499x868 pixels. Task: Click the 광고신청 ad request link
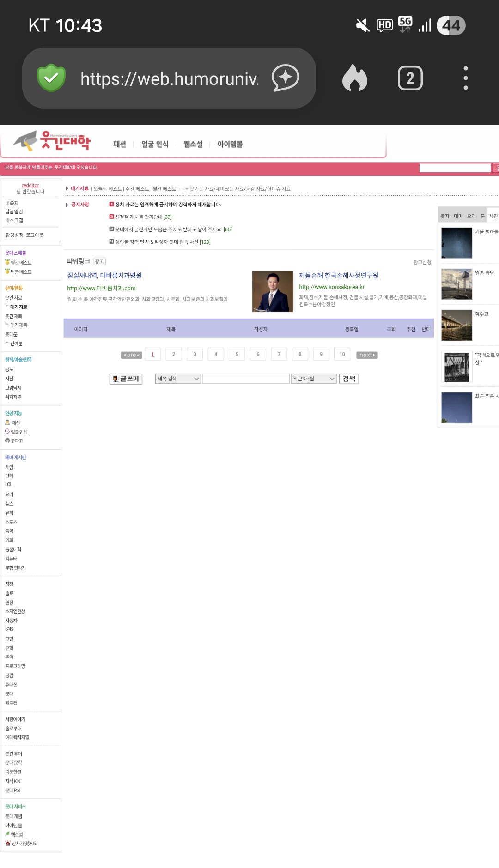422,262
